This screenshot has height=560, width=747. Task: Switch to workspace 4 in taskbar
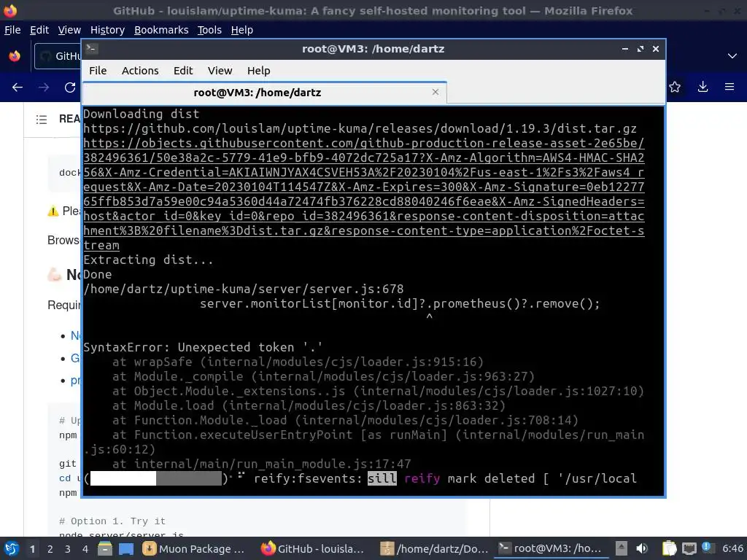85,549
